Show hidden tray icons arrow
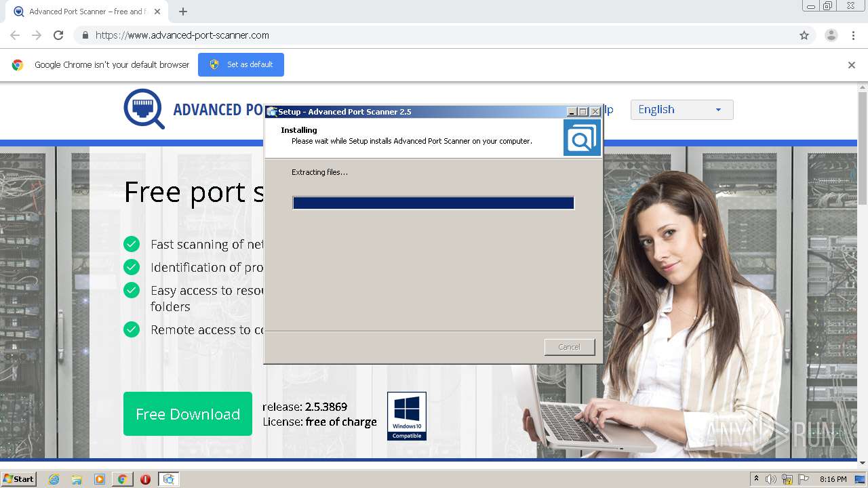This screenshot has height=488, width=868. (756, 479)
